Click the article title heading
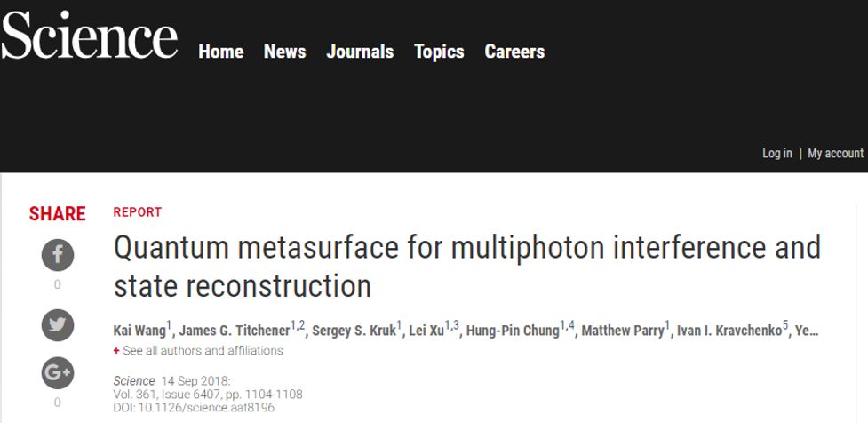Viewport: 868px width, 423px height. click(x=466, y=266)
